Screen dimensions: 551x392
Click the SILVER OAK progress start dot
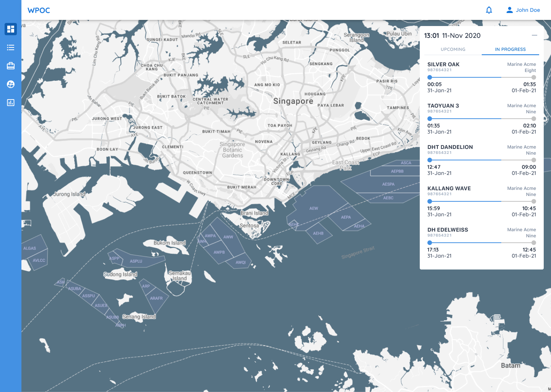430,77
